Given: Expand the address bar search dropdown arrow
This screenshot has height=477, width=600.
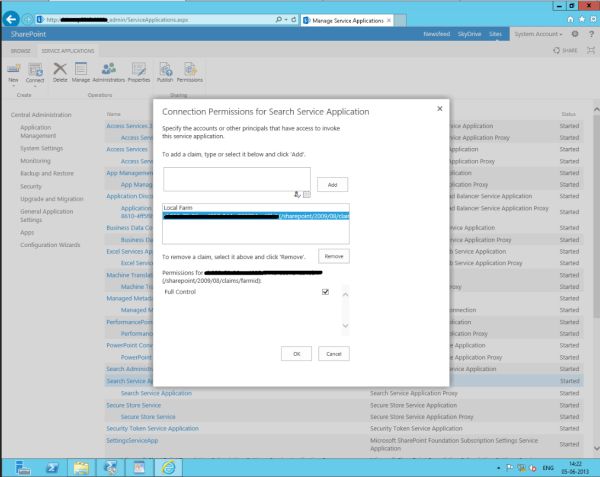Looking at the screenshot, I should 286,20.
